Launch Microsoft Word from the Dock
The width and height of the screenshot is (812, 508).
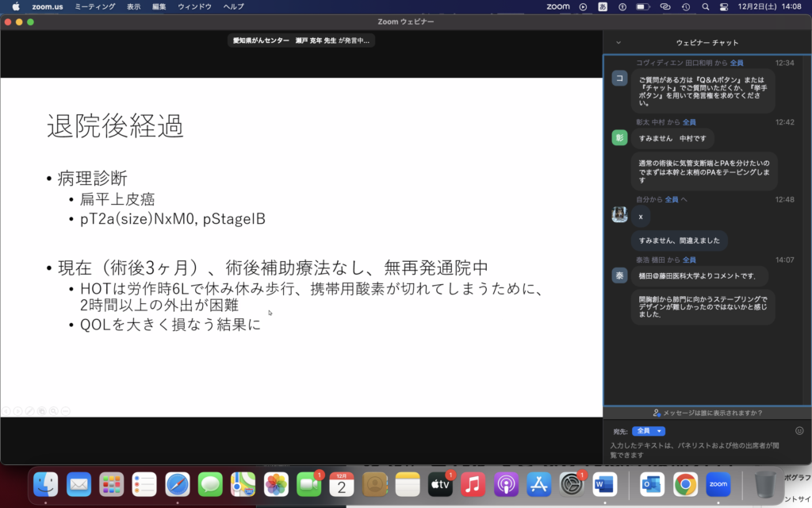(x=604, y=483)
